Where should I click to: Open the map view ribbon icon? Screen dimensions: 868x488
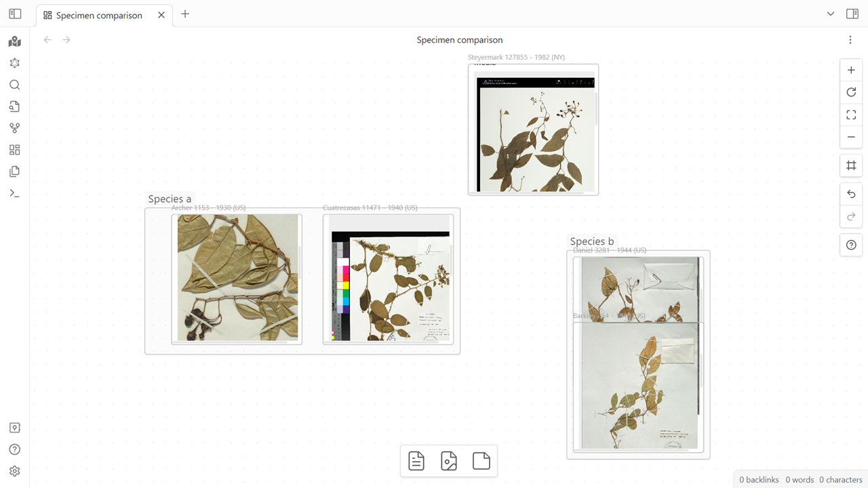tap(15, 41)
